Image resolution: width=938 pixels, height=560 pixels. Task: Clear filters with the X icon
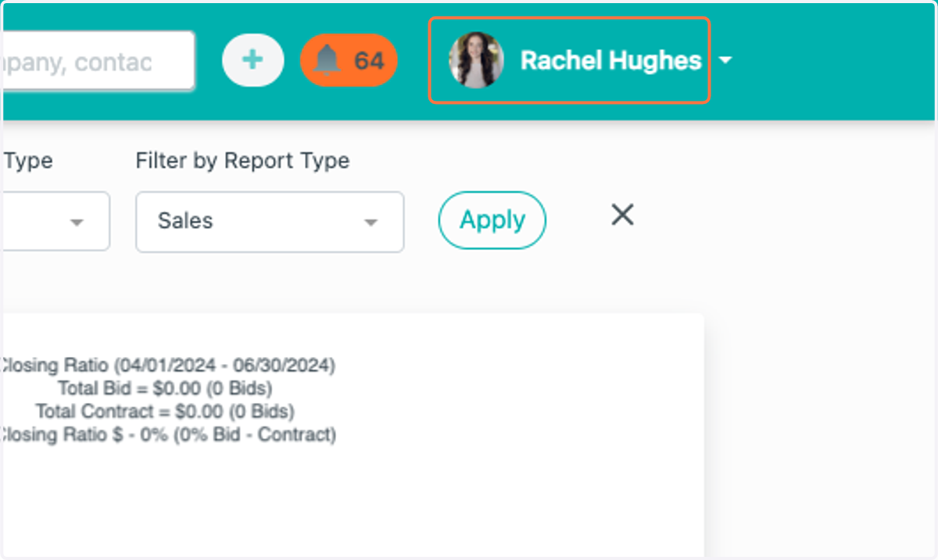click(622, 215)
